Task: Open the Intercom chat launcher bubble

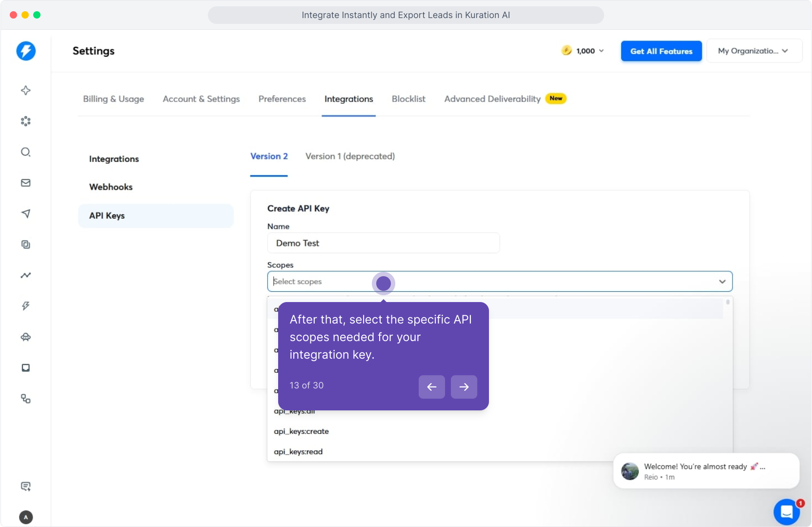Action: point(787,512)
